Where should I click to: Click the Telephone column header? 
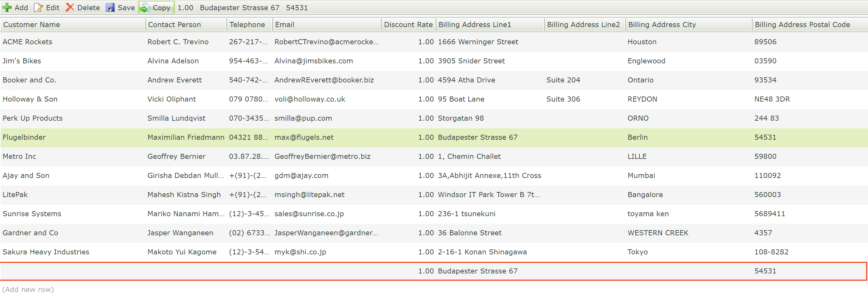point(247,24)
